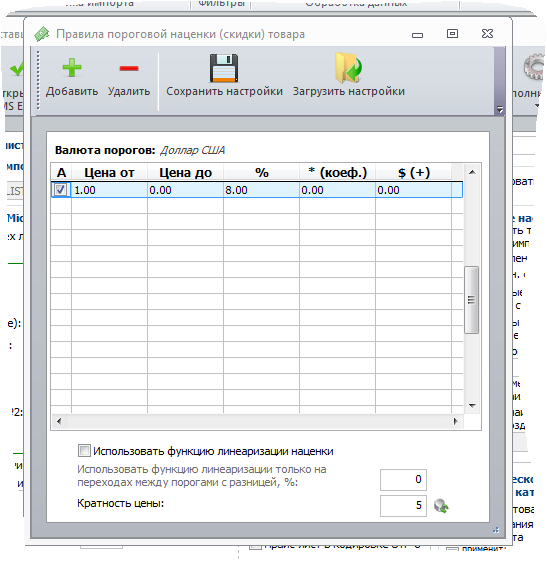Viewport: 547px width, 564px height.
Task: Click the vertical scrollbar up arrow
Action: pyautogui.click(x=472, y=172)
